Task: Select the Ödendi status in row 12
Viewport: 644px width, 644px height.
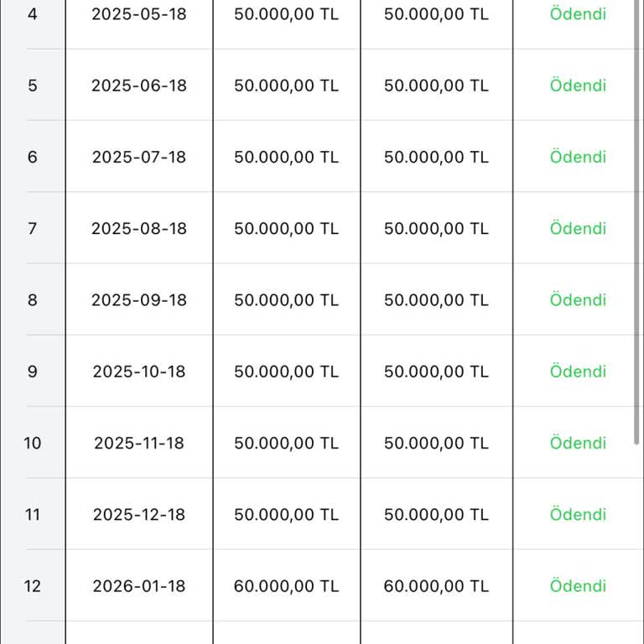Action: [578, 585]
